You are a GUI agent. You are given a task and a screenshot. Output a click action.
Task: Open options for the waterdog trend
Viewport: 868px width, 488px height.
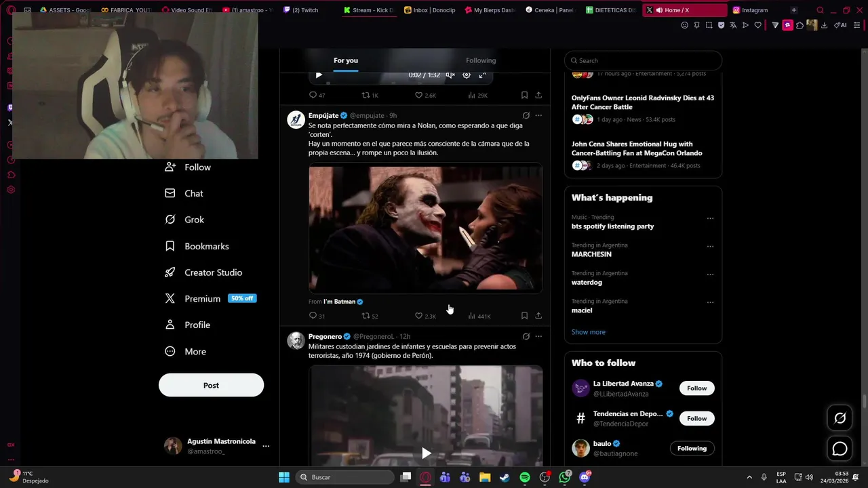pyautogui.click(x=710, y=274)
